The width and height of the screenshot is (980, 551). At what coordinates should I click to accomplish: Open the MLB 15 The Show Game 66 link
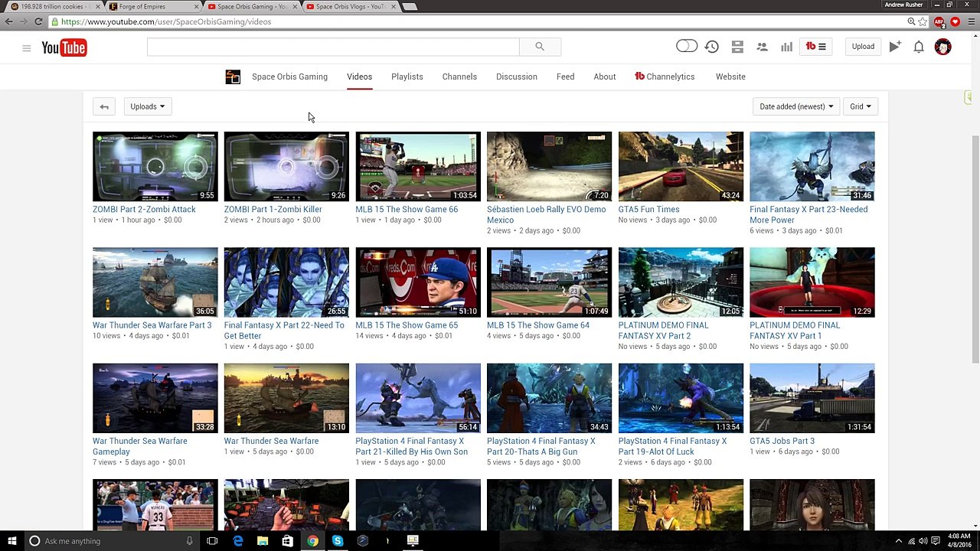tap(407, 209)
